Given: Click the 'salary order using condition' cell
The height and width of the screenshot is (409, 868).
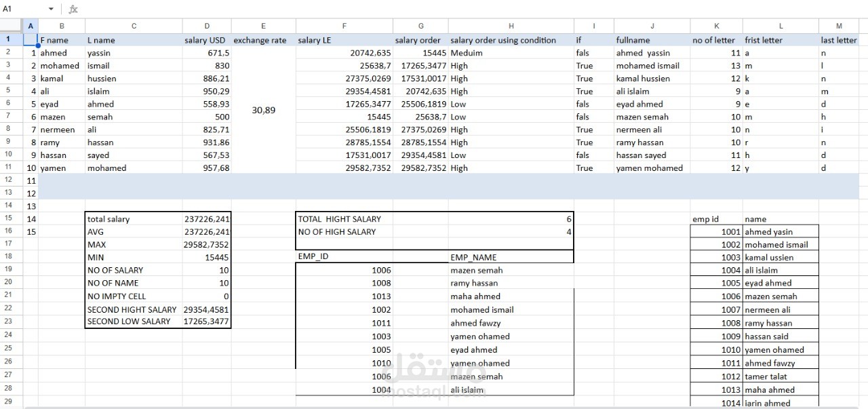Looking at the screenshot, I should (511, 40).
